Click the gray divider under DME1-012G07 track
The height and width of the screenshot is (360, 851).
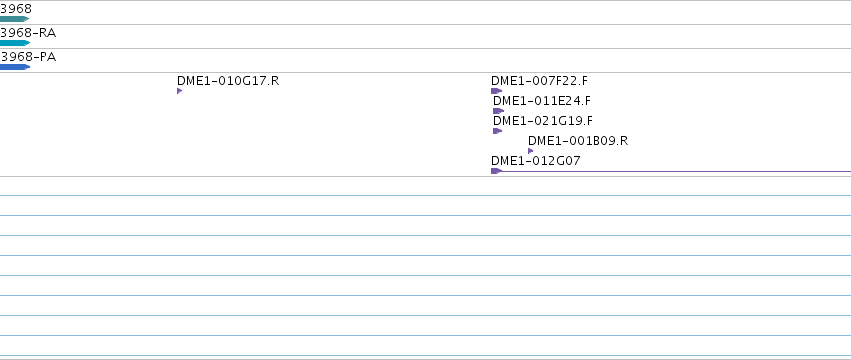coord(426,176)
